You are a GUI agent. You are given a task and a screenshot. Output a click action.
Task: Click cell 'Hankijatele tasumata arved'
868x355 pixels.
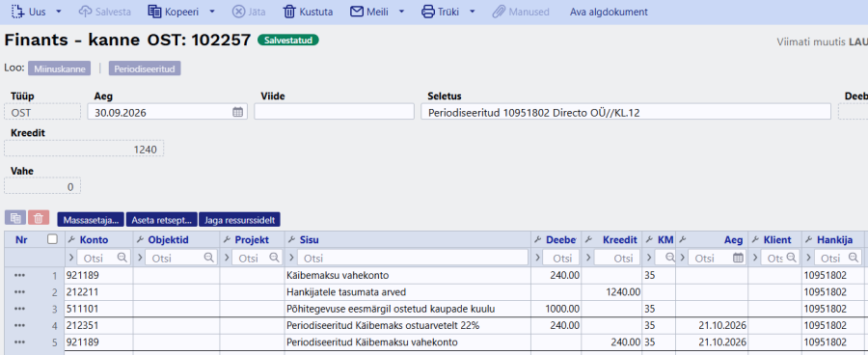pos(407,292)
